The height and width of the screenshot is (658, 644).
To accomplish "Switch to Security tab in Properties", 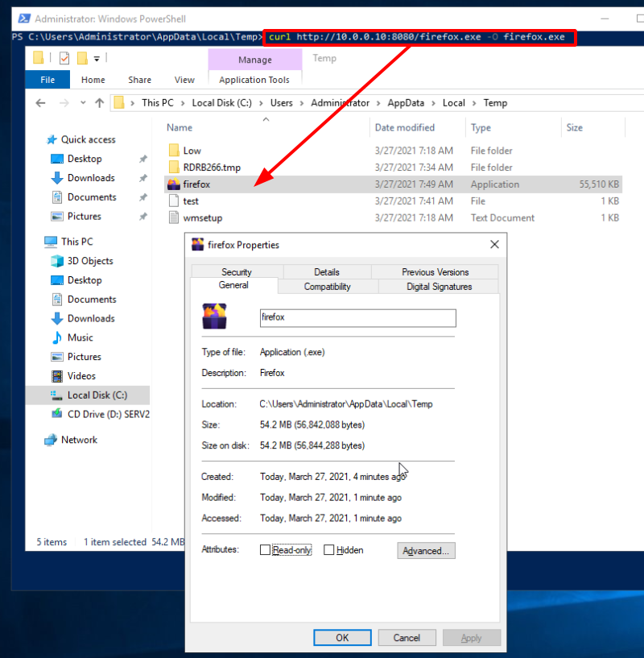I will 237,272.
